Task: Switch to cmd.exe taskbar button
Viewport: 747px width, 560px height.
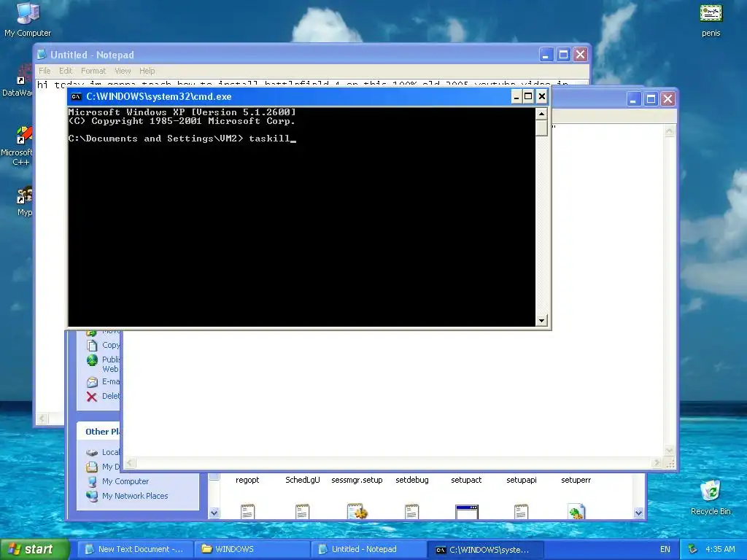Action: coord(485,549)
